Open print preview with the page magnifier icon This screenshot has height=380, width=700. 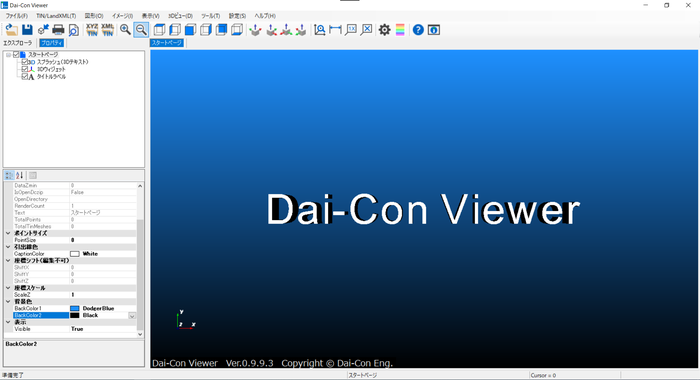(74, 30)
